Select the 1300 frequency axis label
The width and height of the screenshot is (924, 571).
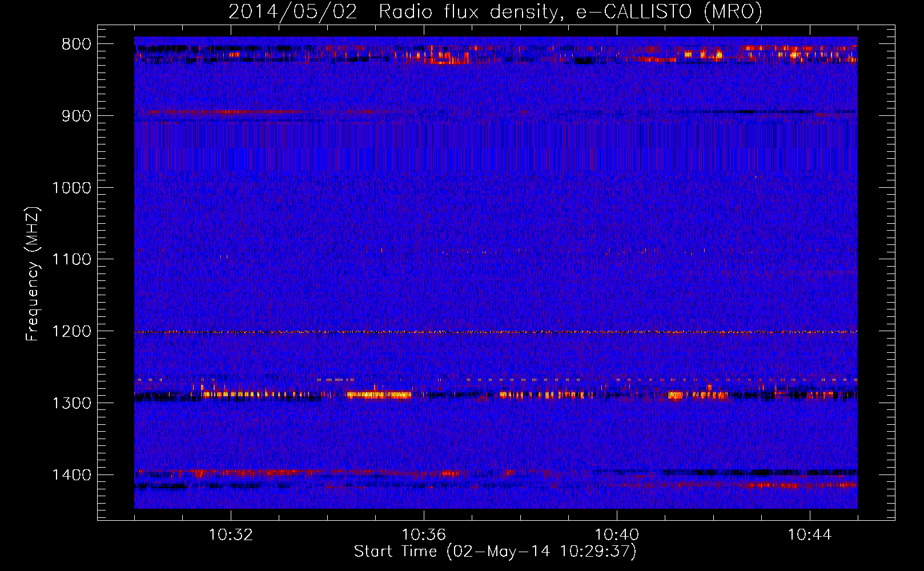click(71, 403)
